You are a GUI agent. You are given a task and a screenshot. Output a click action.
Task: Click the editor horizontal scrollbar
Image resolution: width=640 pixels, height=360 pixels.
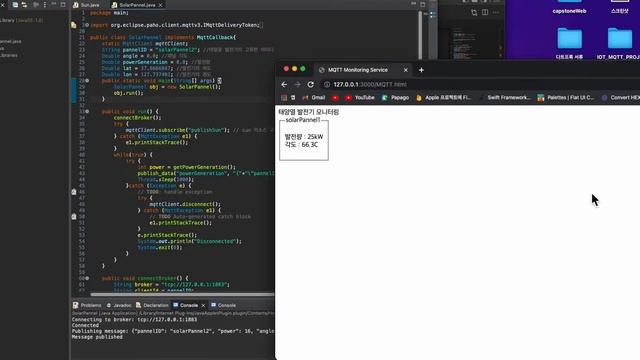(x=182, y=294)
